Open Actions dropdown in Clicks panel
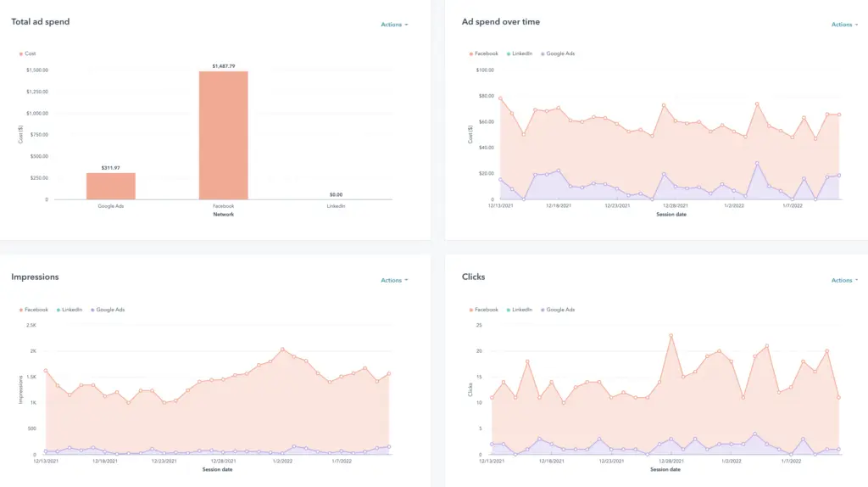The height and width of the screenshot is (487, 868). click(x=845, y=280)
